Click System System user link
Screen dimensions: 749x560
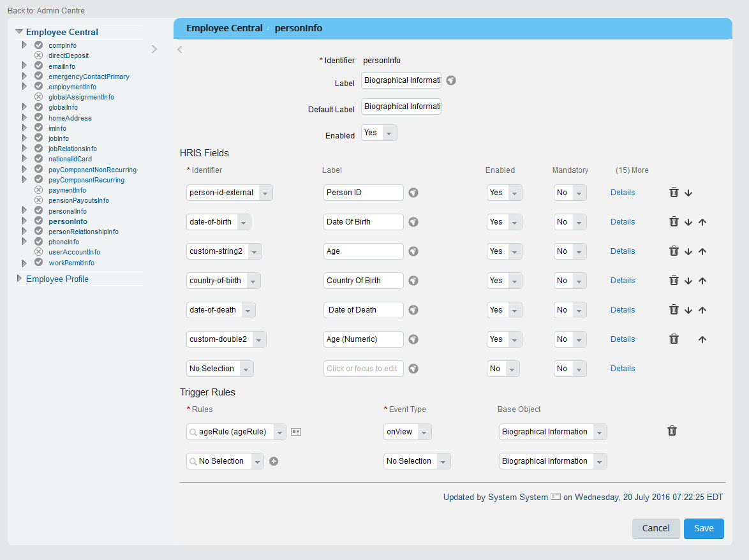(518, 497)
